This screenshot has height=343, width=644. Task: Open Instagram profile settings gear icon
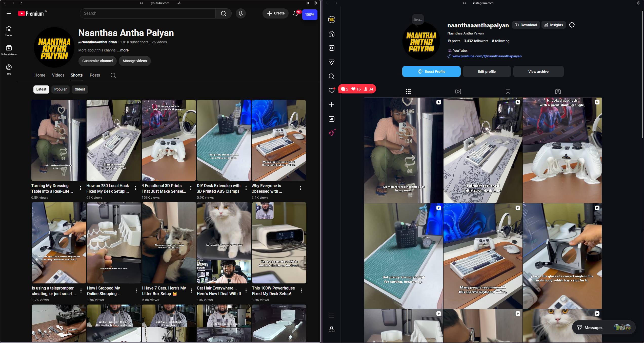pos(572,25)
